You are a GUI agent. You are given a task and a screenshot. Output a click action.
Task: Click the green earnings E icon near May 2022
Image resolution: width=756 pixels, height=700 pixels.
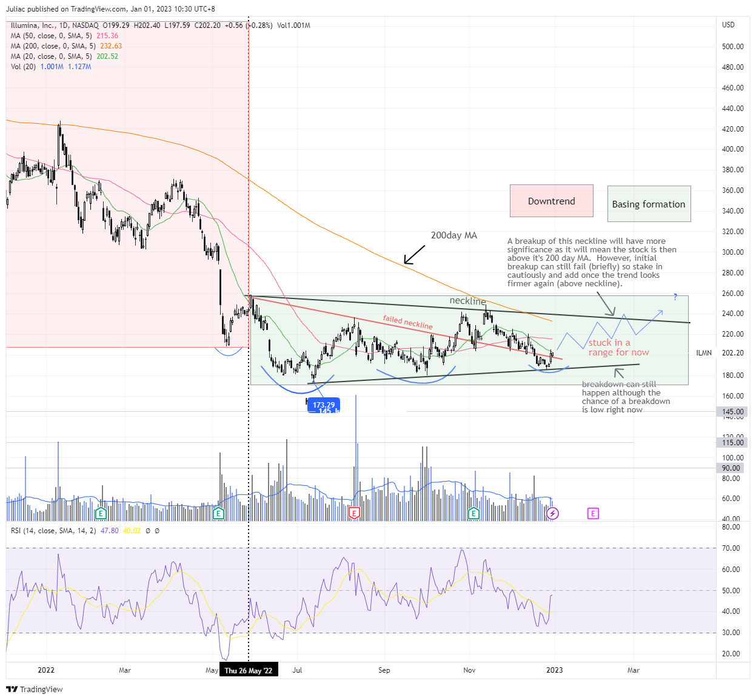pos(219,514)
